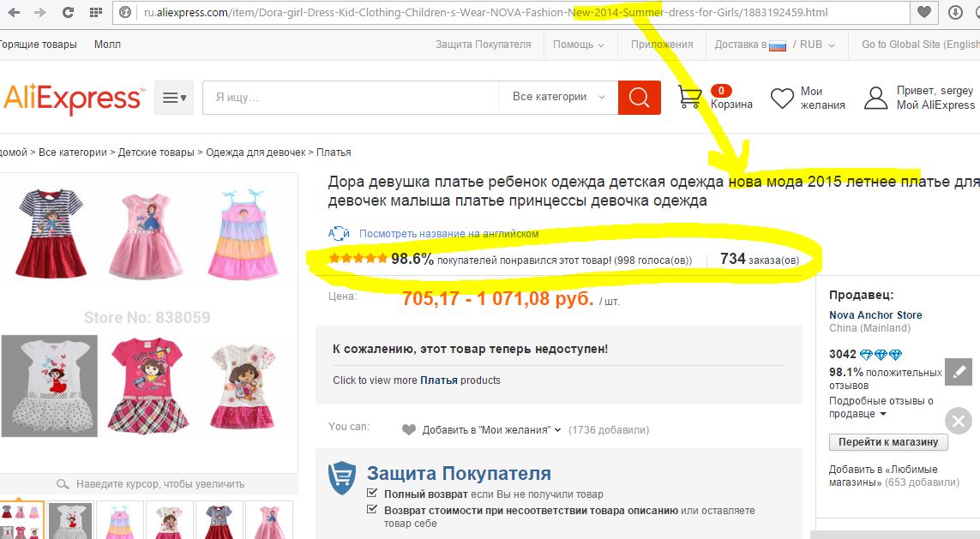Open the Молл menu item
This screenshot has height=539, width=980.
[x=107, y=45]
